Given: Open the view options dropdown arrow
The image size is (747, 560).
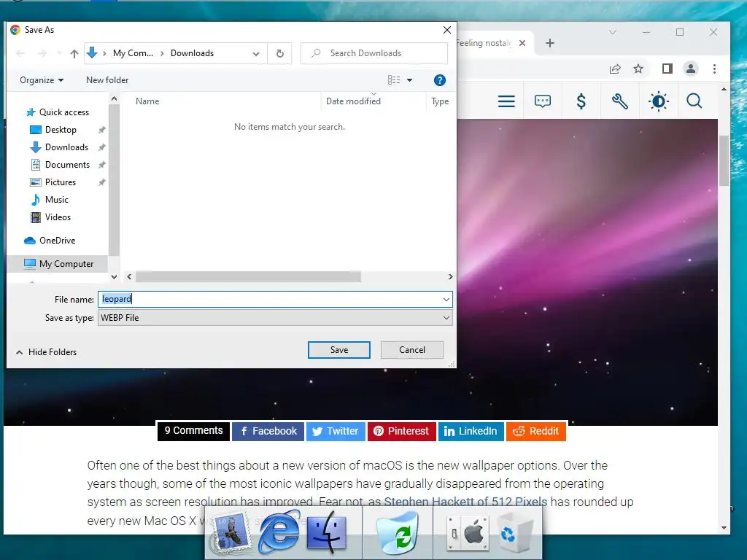Looking at the screenshot, I should [409, 80].
